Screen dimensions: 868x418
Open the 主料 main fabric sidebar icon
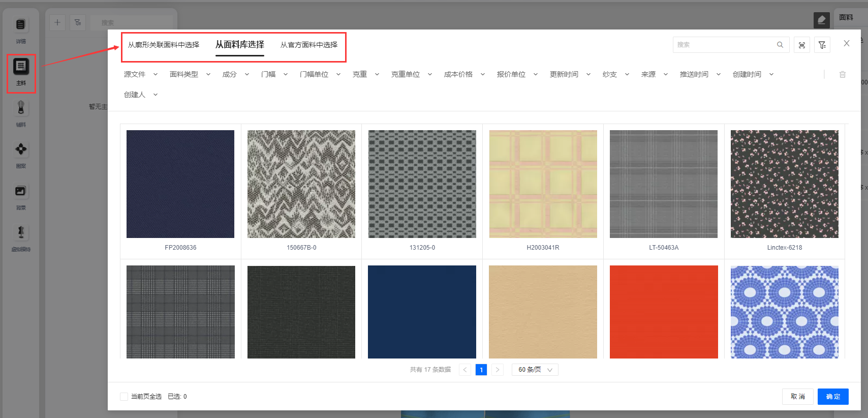click(x=21, y=67)
